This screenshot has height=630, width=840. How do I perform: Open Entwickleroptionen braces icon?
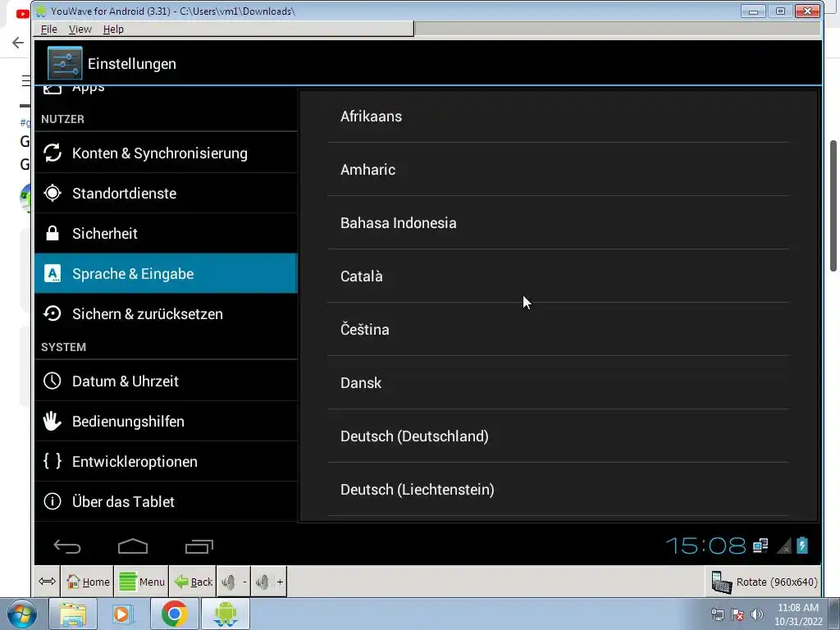pyautogui.click(x=52, y=461)
